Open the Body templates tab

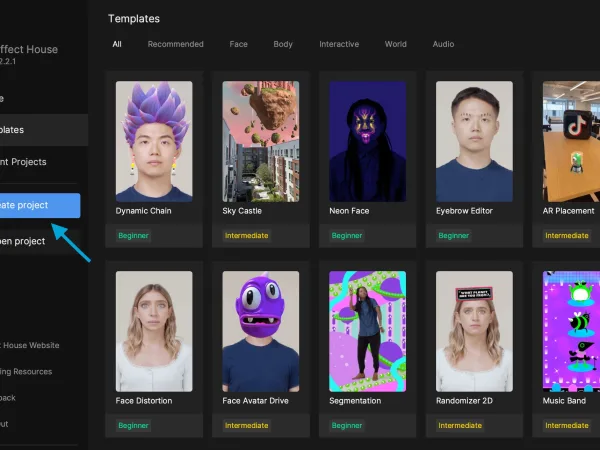(283, 44)
